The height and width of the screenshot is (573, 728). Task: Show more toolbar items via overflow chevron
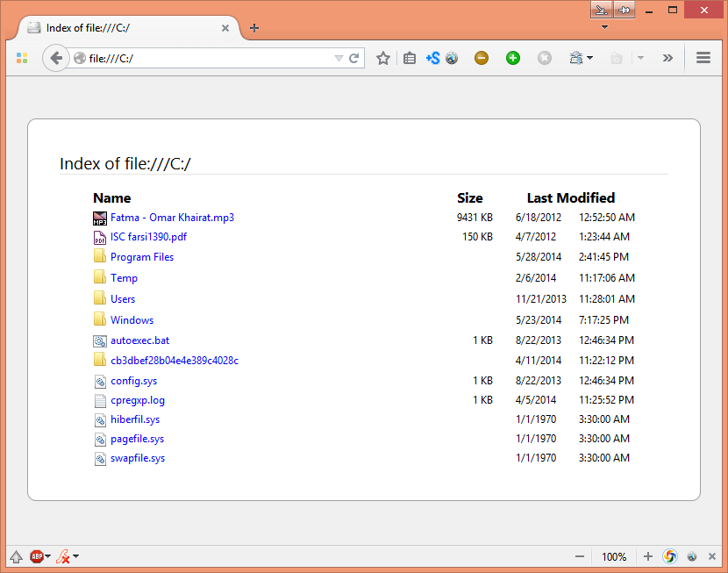(667, 58)
